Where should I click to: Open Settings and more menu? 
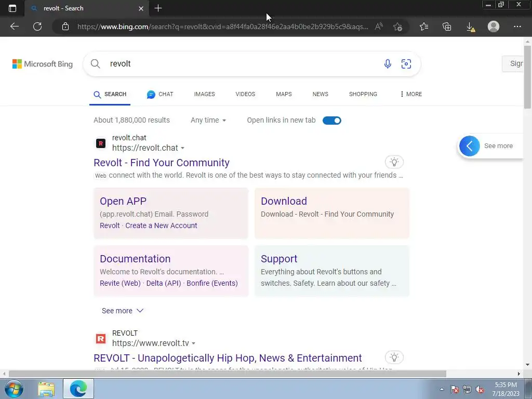517,26
